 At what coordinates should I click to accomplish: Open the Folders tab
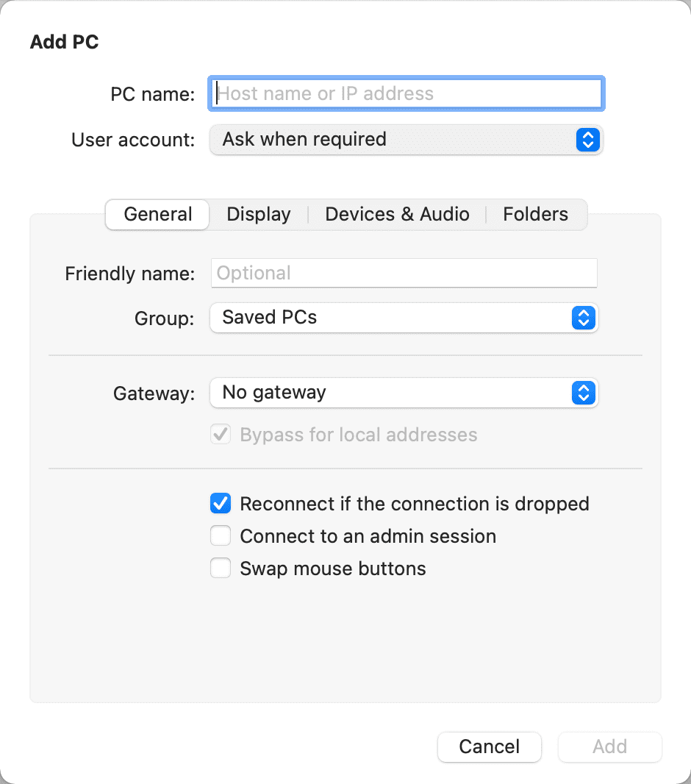[535, 214]
